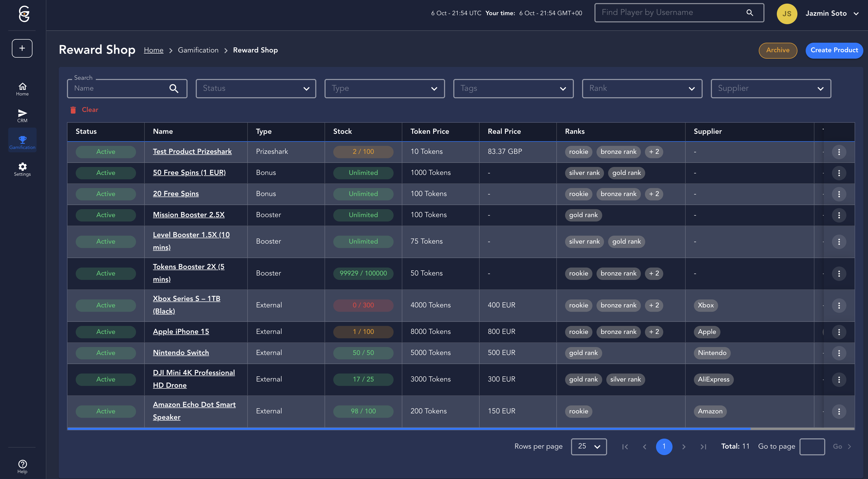The height and width of the screenshot is (479, 868).
Task: Go to Home in the breadcrumb
Action: tap(153, 50)
